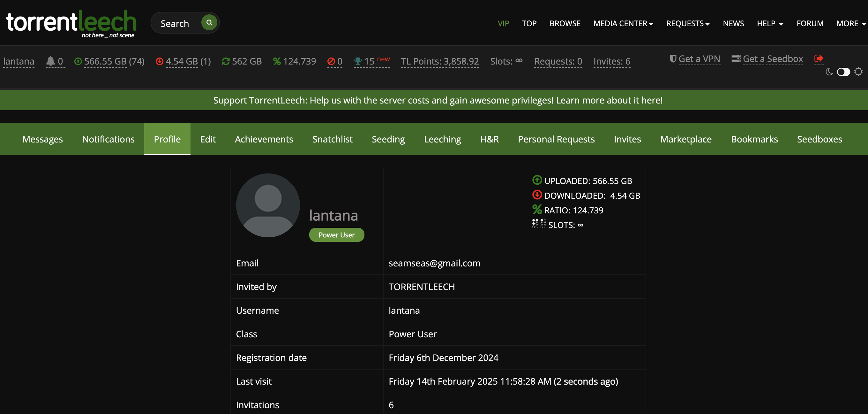Click the profile RATIO percent icon
Screen dimensions: 868x414
pos(537,210)
